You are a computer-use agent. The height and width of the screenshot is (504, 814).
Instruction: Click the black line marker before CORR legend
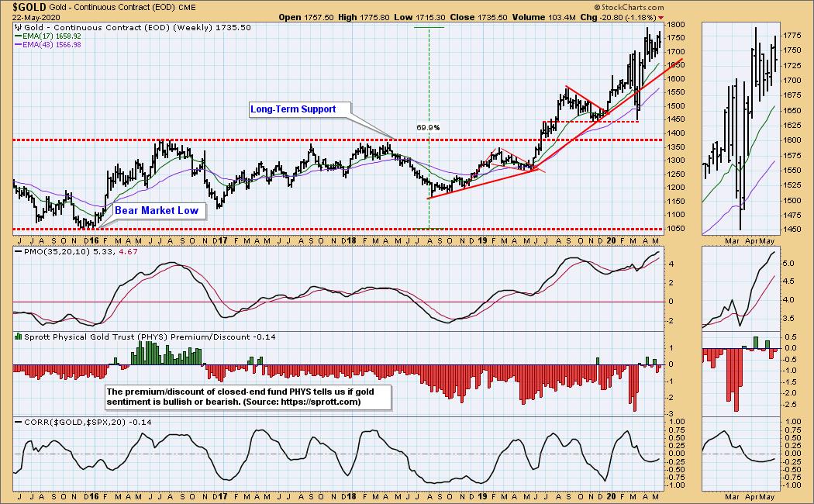(18, 422)
